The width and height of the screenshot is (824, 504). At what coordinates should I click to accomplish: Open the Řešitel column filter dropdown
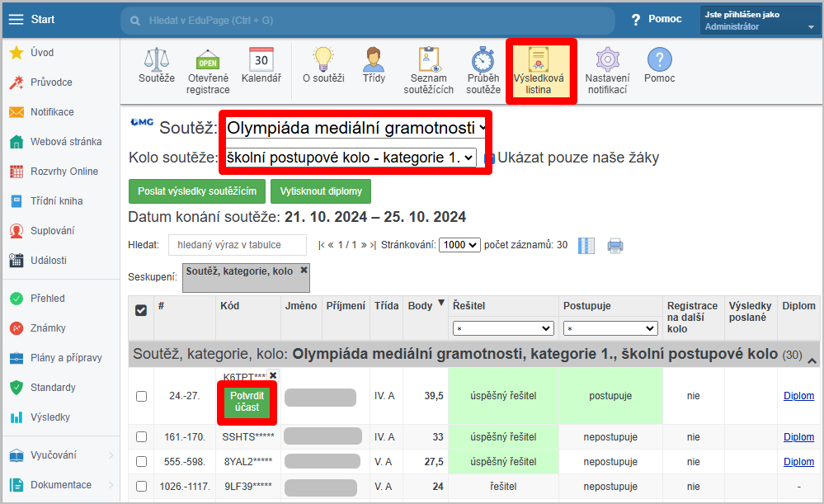click(x=502, y=328)
